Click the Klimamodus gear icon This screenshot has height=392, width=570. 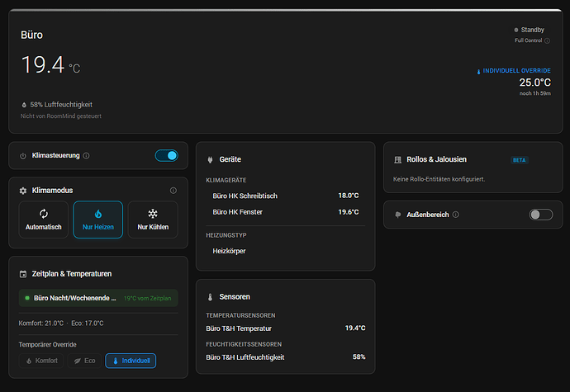point(23,191)
